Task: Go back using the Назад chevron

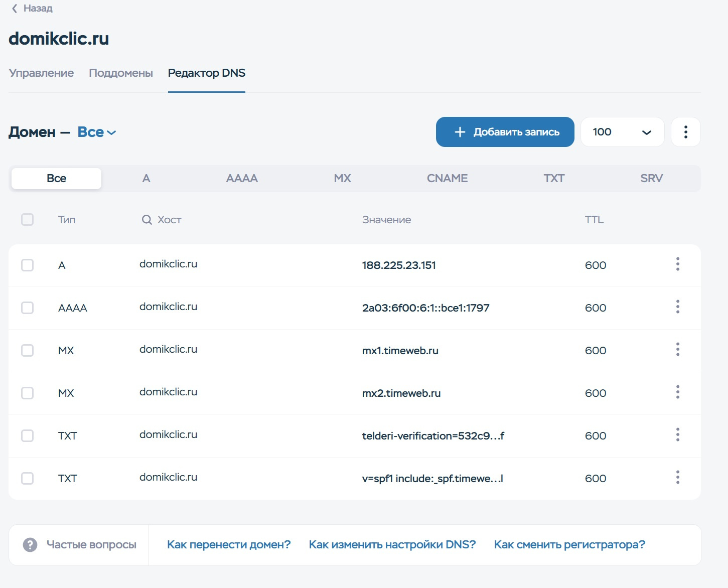Action: (x=15, y=9)
